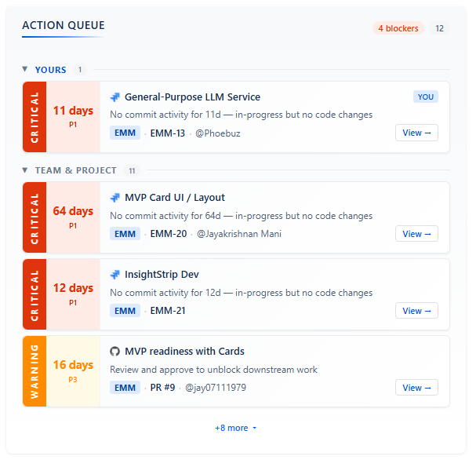Click Jira icon beside InsightStrip Dev

pos(114,275)
